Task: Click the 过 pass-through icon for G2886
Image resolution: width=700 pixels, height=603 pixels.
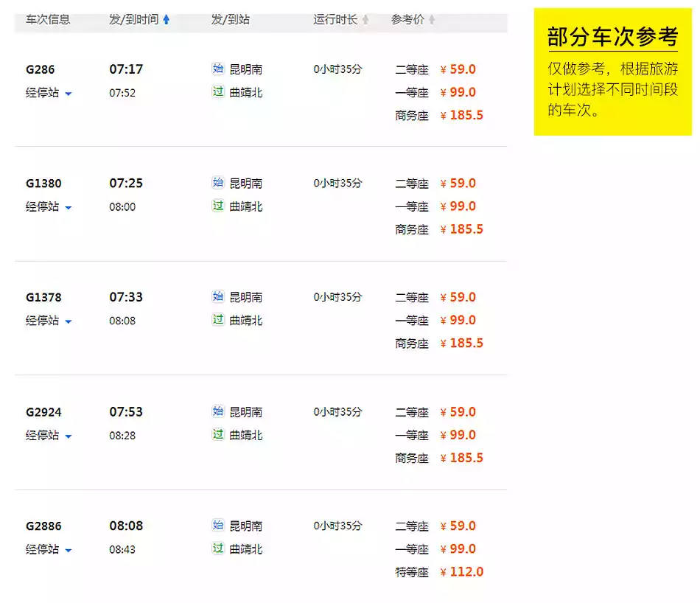Action: (217, 548)
